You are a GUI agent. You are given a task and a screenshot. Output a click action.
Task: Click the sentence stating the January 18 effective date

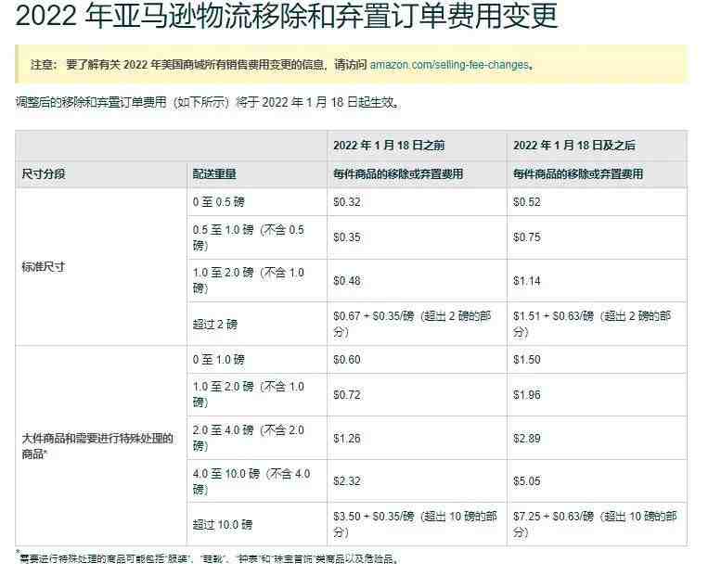(x=208, y=102)
